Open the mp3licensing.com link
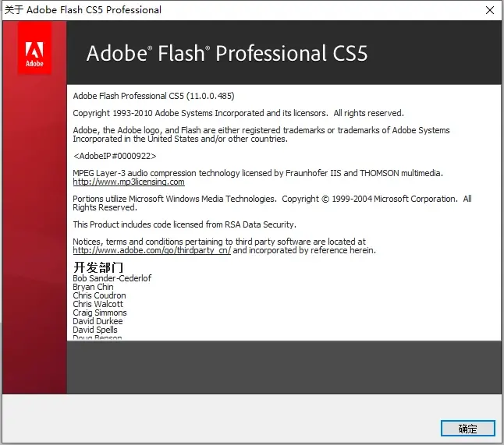Viewport: 504px width, 445px height. [129, 182]
